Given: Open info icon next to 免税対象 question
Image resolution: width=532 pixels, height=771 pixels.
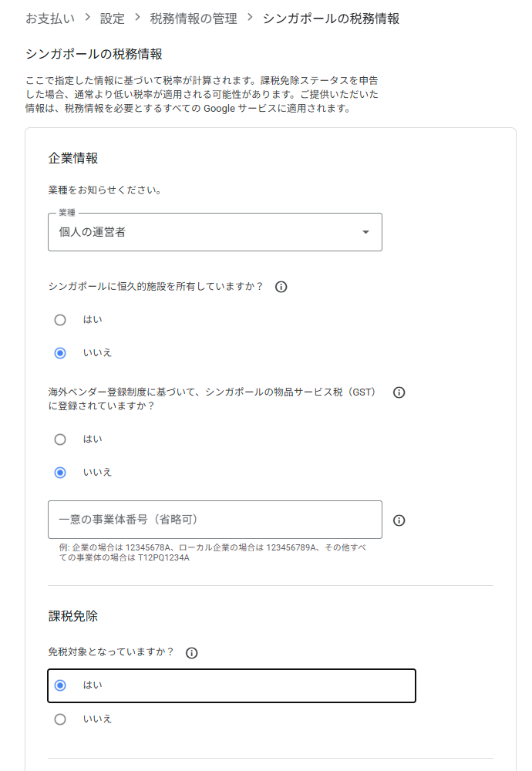Looking at the screenshot, I should click(191, 652).
